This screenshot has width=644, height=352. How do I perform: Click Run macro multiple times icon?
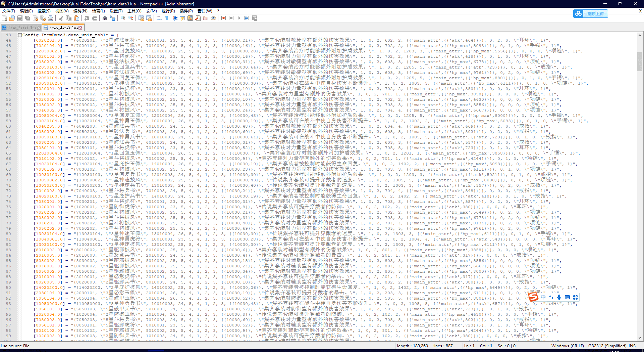click(x=247, y=18)
